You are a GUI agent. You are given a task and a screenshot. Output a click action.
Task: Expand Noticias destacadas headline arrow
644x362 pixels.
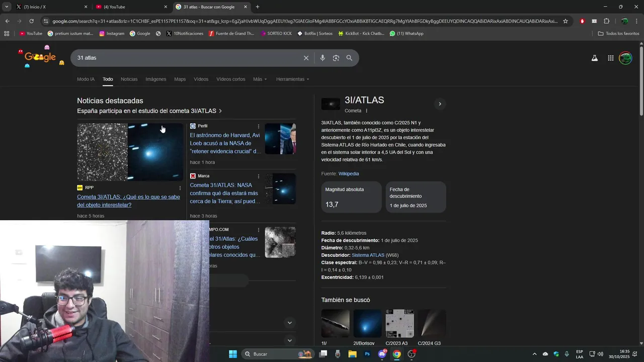coord(220,111)
